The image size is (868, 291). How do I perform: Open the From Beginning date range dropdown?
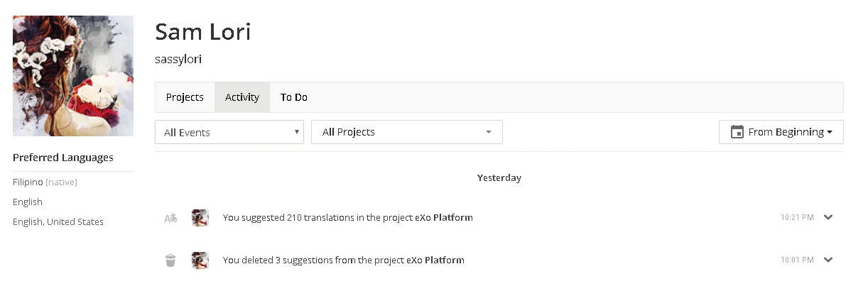click(781, 132)
